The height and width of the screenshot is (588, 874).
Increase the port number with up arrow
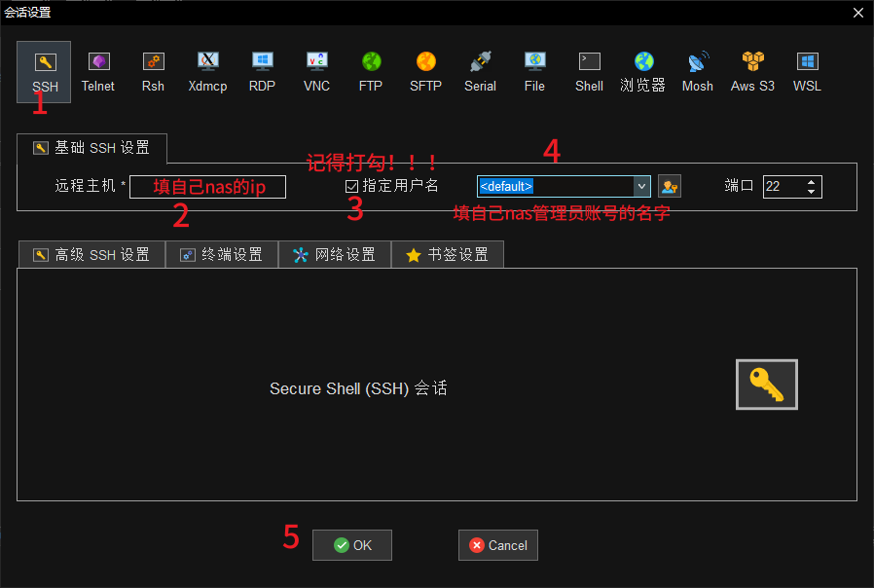coord(811,182)
